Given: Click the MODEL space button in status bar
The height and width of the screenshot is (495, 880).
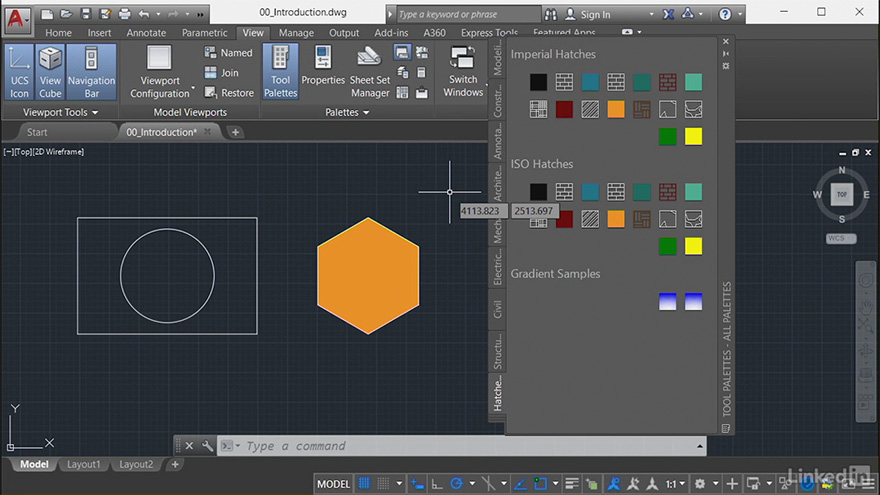Looking at the screenshot, I should tap(333, 484).
